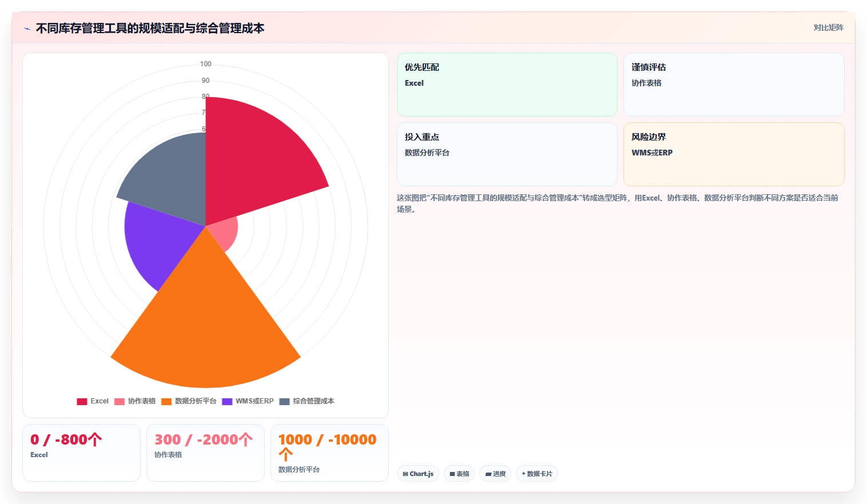Click the square icon in the 表格 chip
The image size is (867, 504).
[x=452, y=474]
